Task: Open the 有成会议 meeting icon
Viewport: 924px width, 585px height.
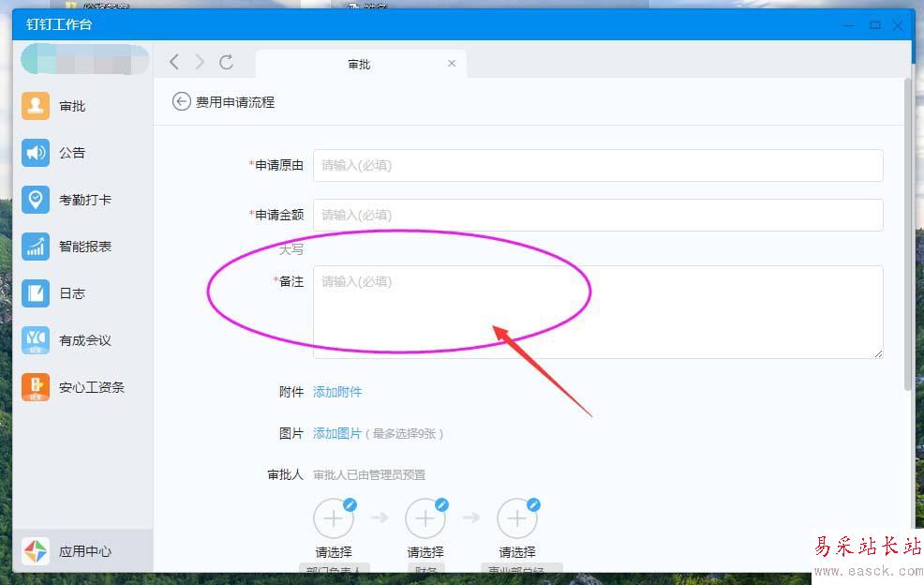Action: (x=36, y=340)
